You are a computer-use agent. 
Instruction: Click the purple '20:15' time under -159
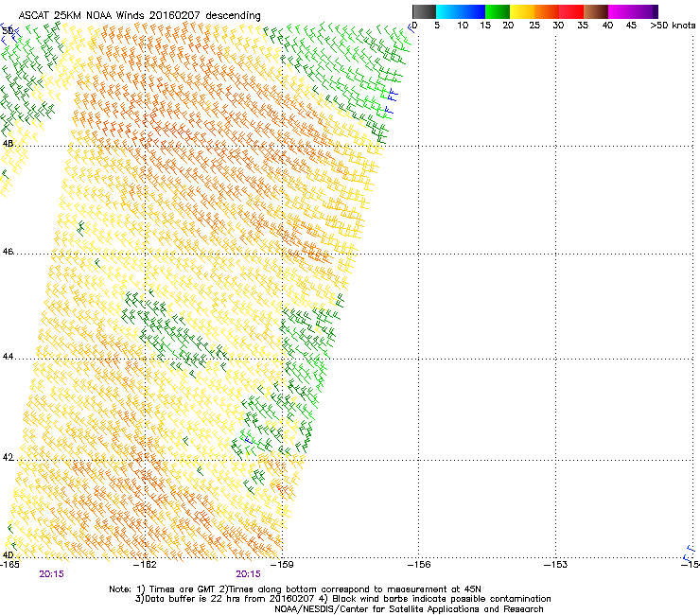click(248, 574)
